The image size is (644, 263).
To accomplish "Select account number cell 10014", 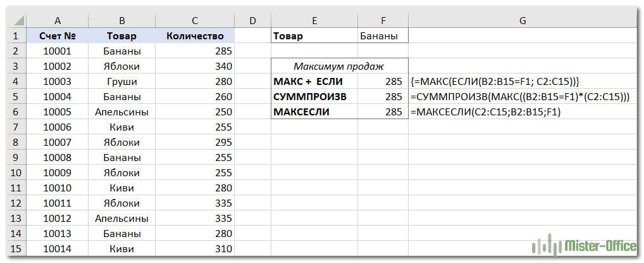I will [x=58, y=249].
